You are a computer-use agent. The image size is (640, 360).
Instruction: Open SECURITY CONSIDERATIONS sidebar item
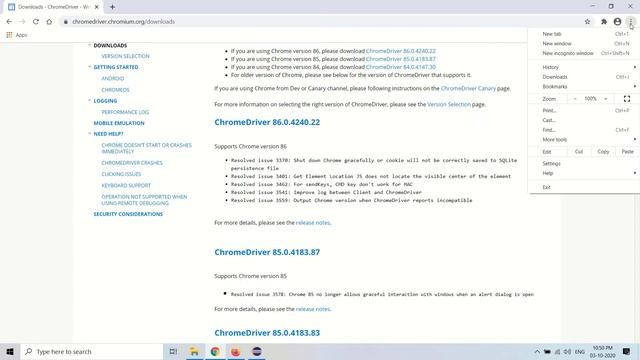tap(128, 214)
